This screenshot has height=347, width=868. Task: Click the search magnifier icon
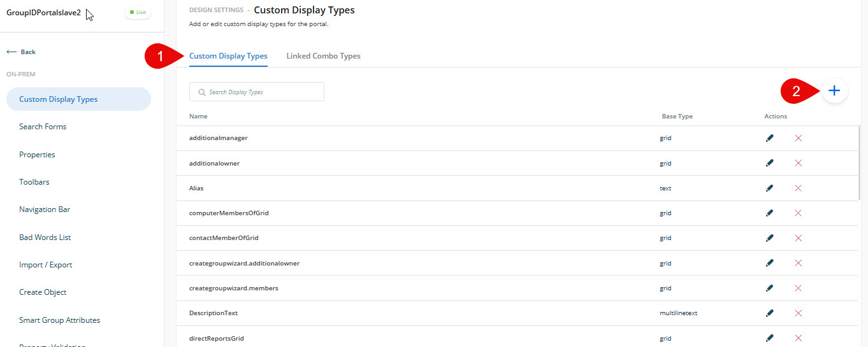[x=201, y=92]
